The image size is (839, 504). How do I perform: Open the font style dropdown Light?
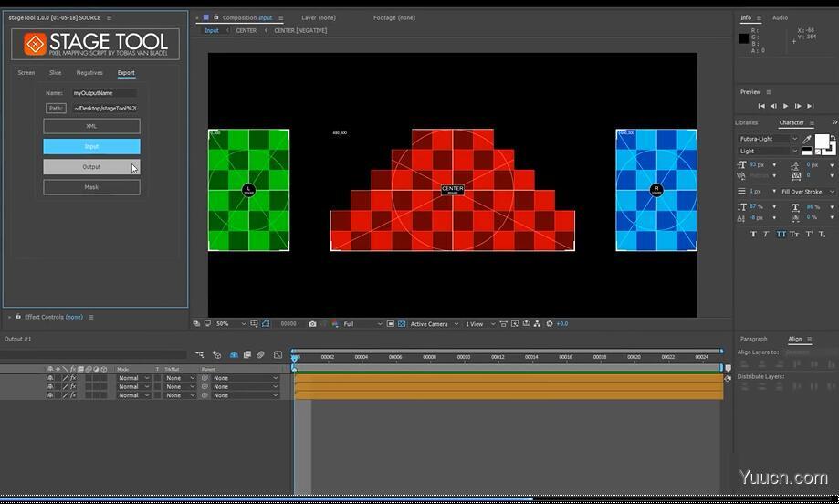point(769,151)
